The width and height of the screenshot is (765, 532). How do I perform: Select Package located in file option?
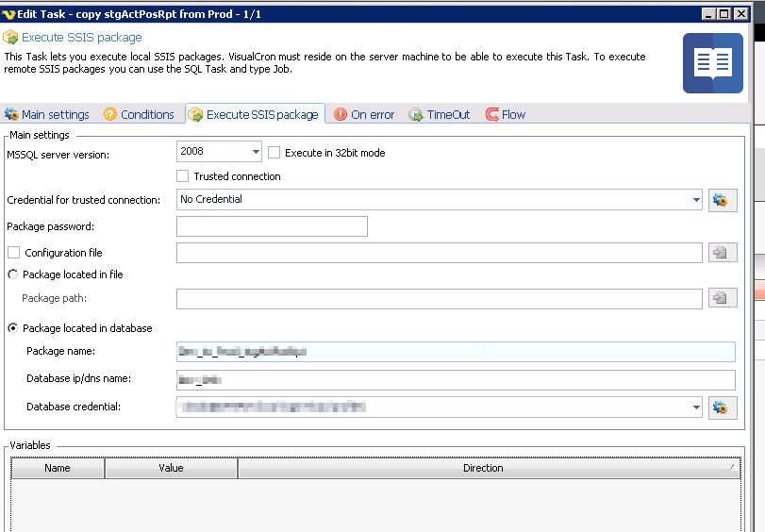click(13, 274)
